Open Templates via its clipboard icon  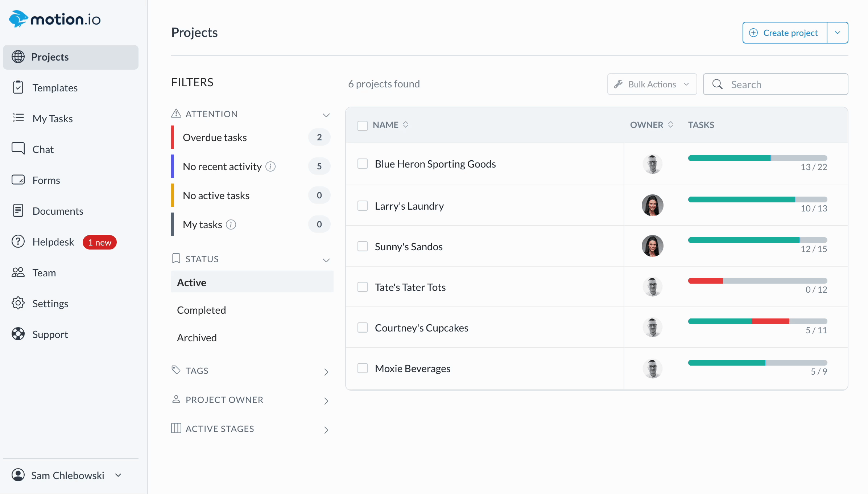click(18, 87)
